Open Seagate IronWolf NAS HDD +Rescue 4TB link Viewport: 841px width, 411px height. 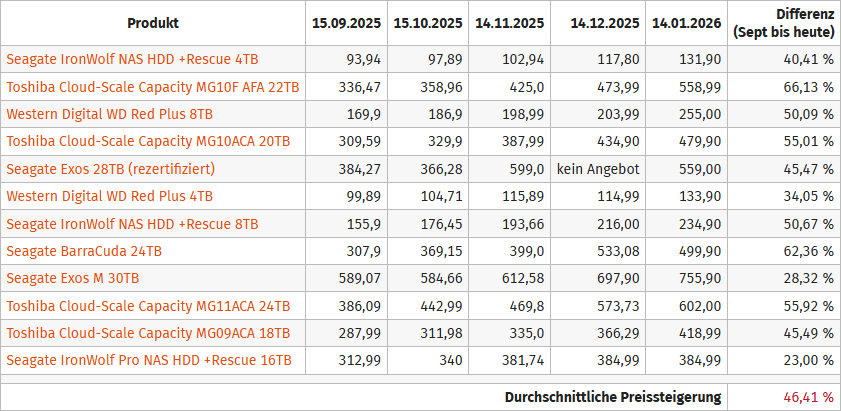coord(132,60)
